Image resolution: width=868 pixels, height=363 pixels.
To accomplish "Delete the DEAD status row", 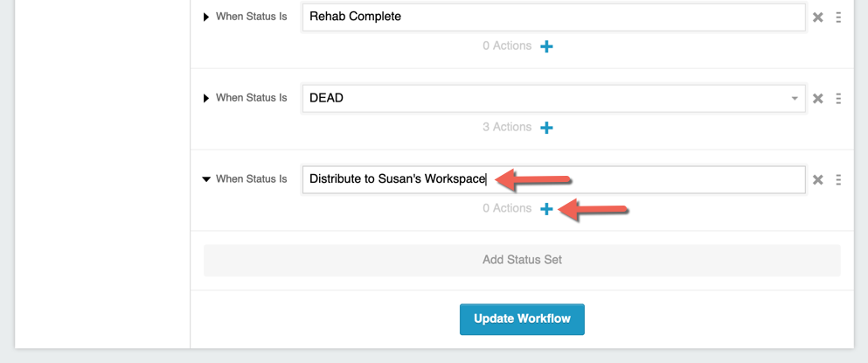I will click(817, 99).
